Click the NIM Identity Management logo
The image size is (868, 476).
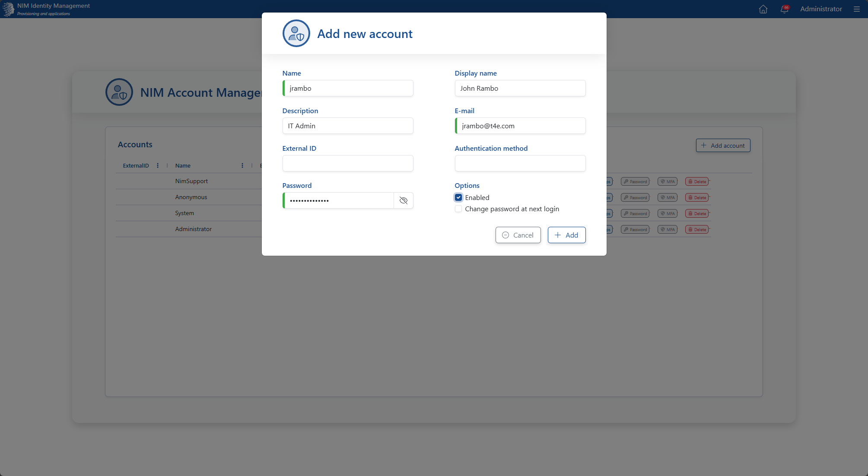click(x=9, y=9)
